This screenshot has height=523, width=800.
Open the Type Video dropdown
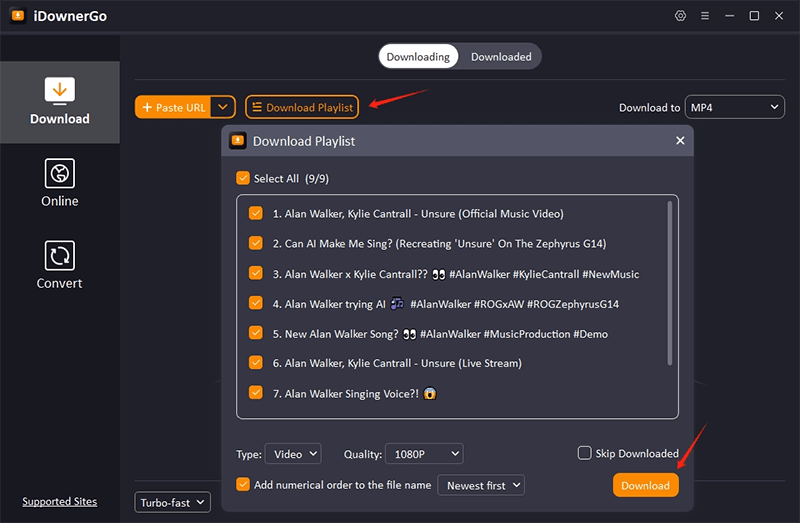[293, 454]
